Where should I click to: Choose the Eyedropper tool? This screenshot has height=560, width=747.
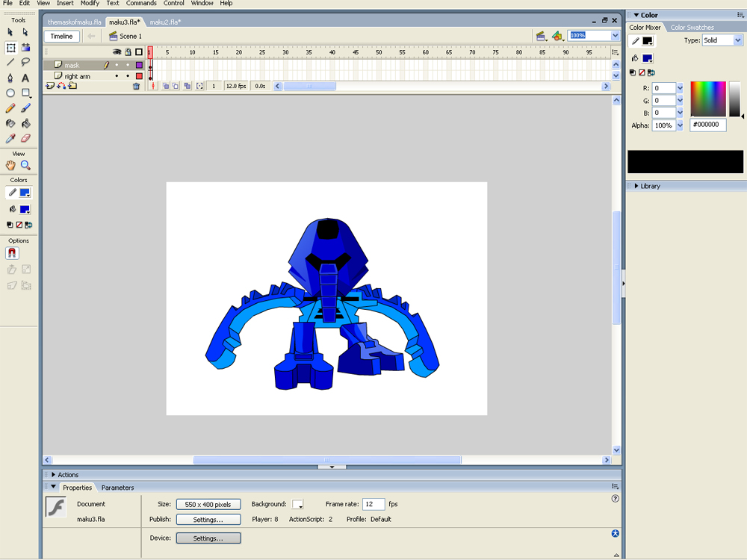coord(10,138)
